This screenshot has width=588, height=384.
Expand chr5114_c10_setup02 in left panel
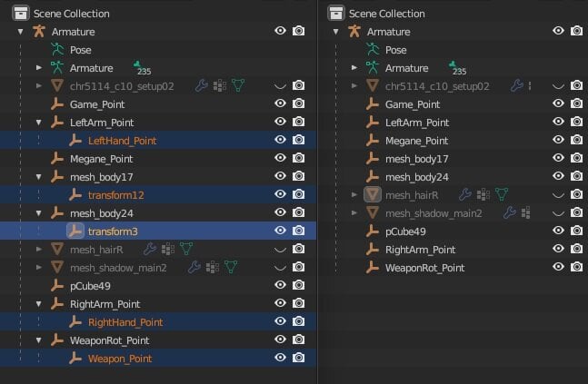(39, 86)
